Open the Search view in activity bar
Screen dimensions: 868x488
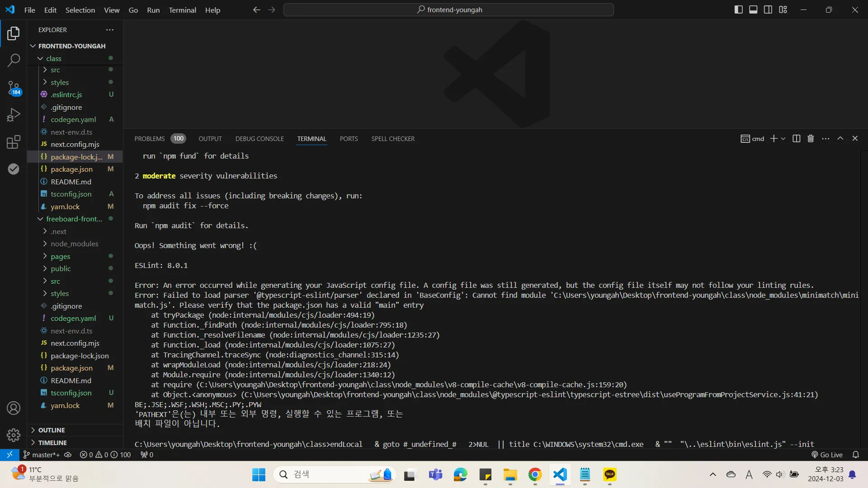click(14, 60)
